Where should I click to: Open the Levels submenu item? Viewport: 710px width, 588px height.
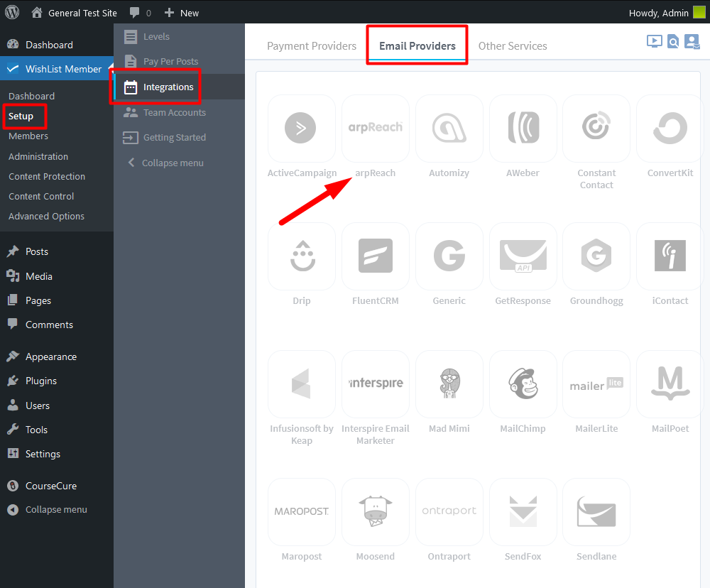pyautogui.click(x=180, y=37)
